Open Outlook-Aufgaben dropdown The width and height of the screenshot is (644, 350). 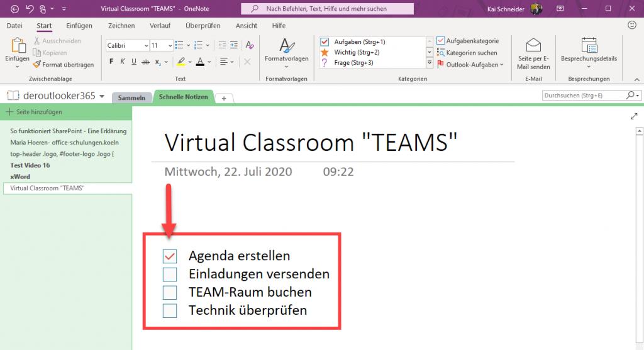pos(470,65)
